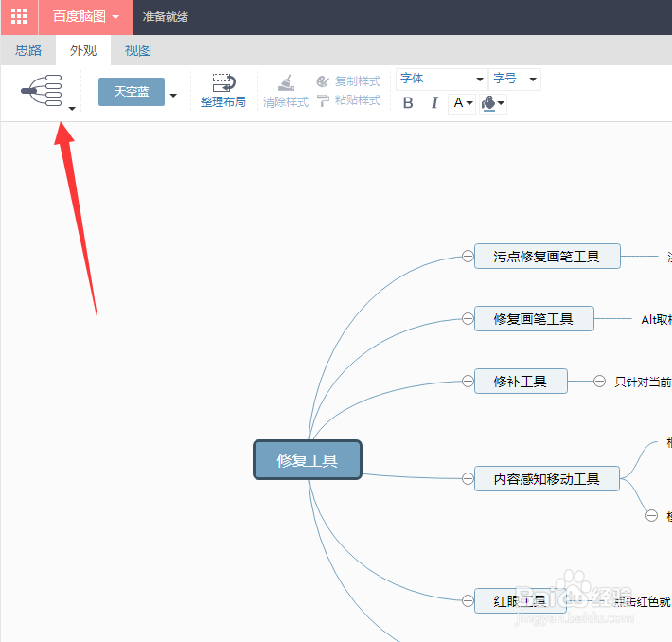The image size is (672, 642).
Task: Expand the template layout dropdown arrow
Action: coord(72,109)
